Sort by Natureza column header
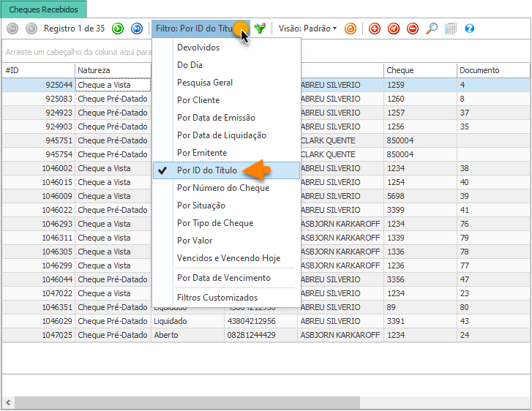This screenshot has height=411, width=532. tap(113, 70)
